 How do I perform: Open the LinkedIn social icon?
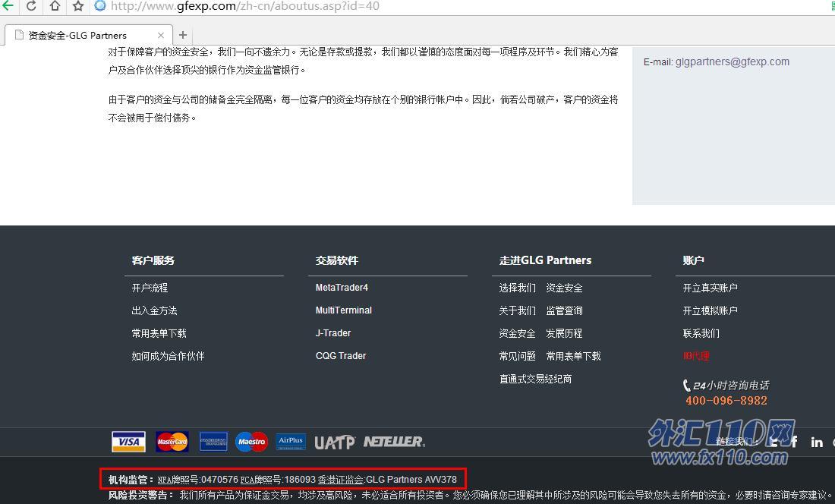[817, 443]
